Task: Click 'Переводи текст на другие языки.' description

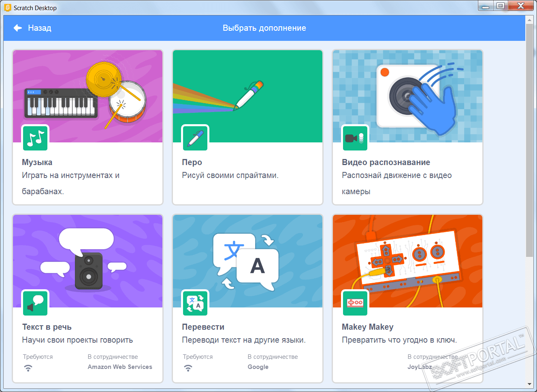Action: coord(244,340)
